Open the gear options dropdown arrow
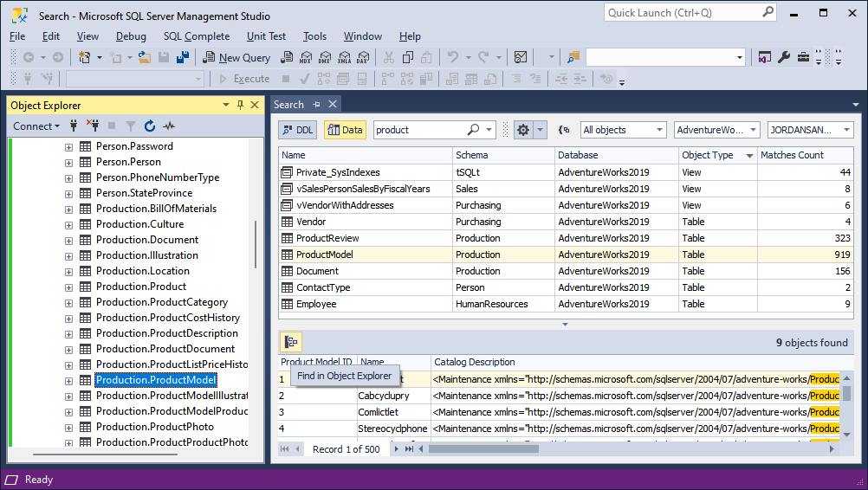Viewport: 868px width, 490px height. point(540,130)
